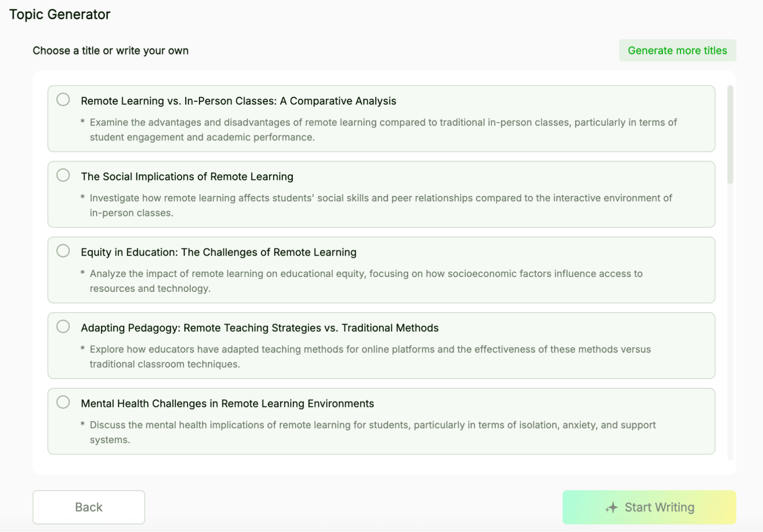Select the Remote Learning vs. In-Person Classes radio button
The height and width of the screenshot is (532, 763).
pyautogui.click(x=63, y=100)
